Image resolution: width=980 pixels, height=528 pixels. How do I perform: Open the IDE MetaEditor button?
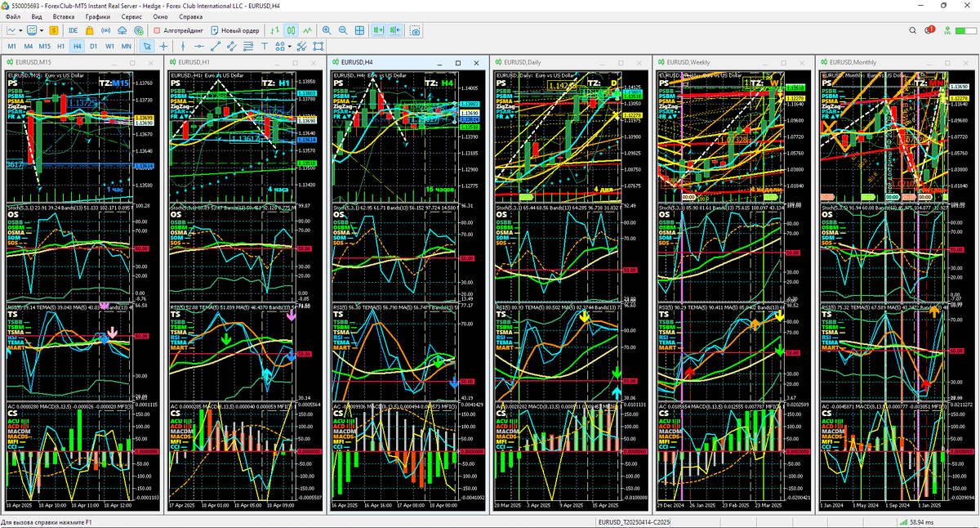point(73,30)
